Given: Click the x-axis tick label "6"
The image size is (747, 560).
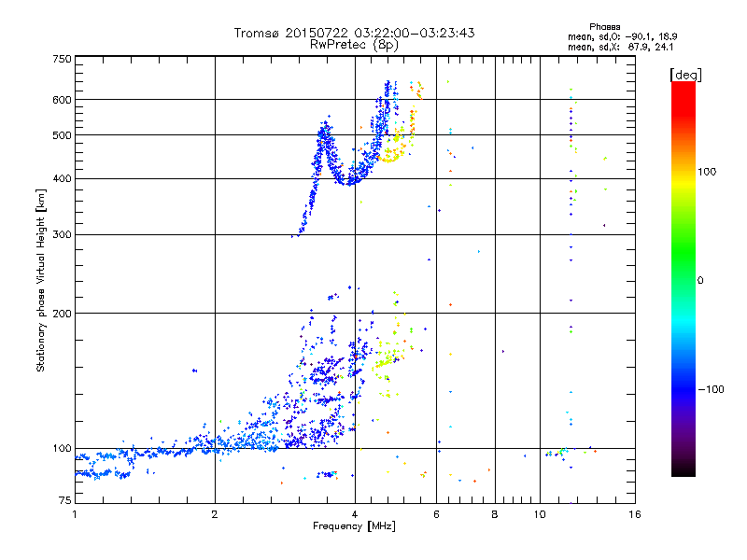Looking at the screenshot, I should 436,514.
